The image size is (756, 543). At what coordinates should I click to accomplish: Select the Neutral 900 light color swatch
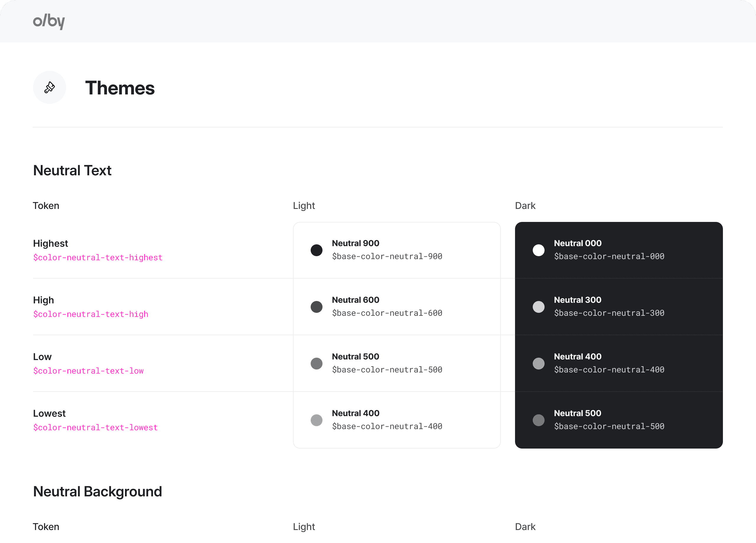coord(316,250)
